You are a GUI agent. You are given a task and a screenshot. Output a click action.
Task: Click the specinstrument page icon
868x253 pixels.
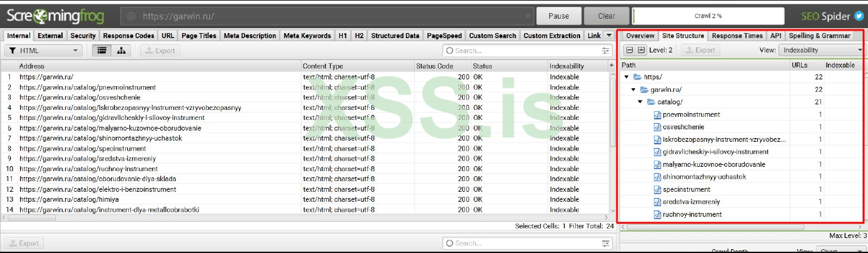click(657, 190)
